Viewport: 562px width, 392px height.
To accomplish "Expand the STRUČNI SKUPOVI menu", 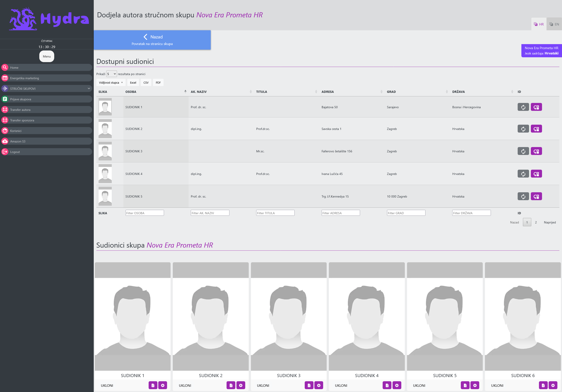I will (47, 89).
